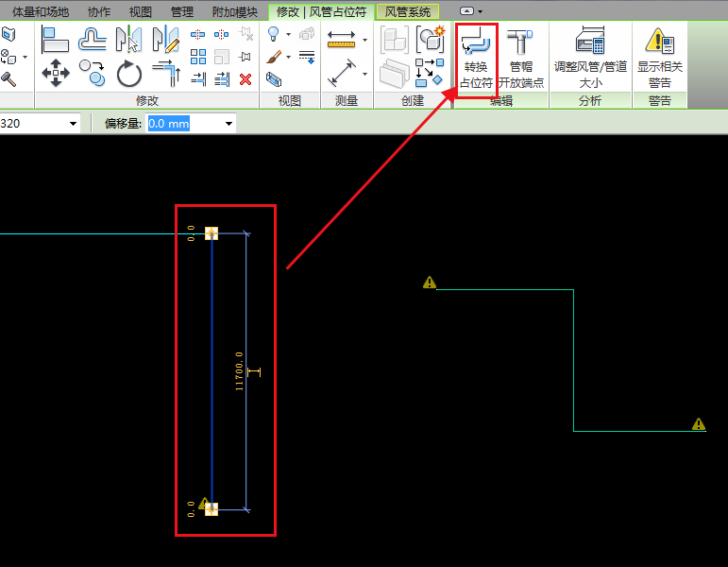Click the 分析 panel title
Viewport: 728px width, 567px height.
[590, 101]
